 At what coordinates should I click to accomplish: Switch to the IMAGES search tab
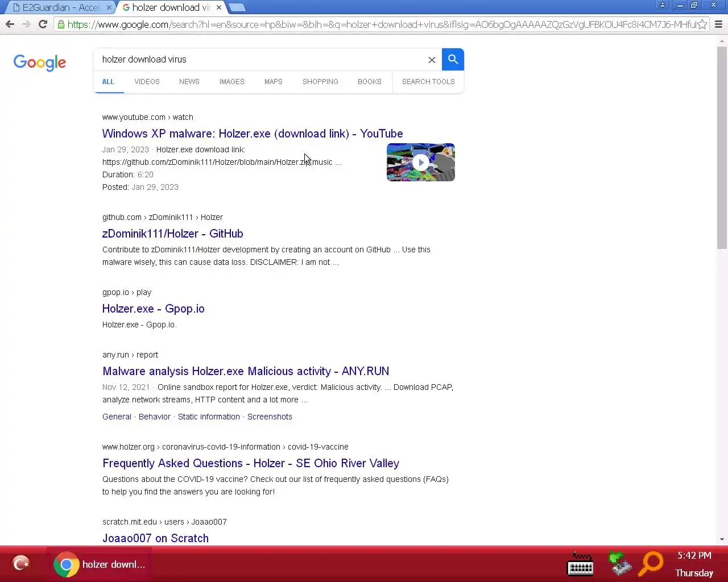[x=231, y=82]
